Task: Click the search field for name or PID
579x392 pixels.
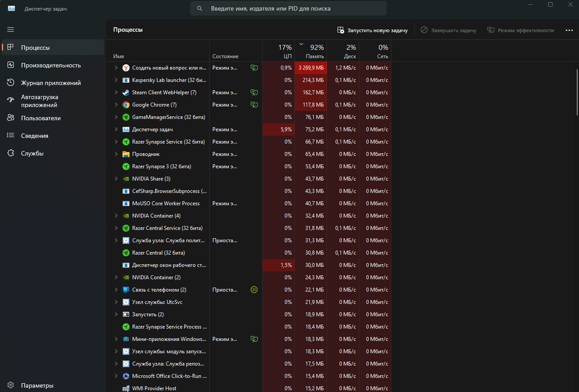Action: (288, 8)
